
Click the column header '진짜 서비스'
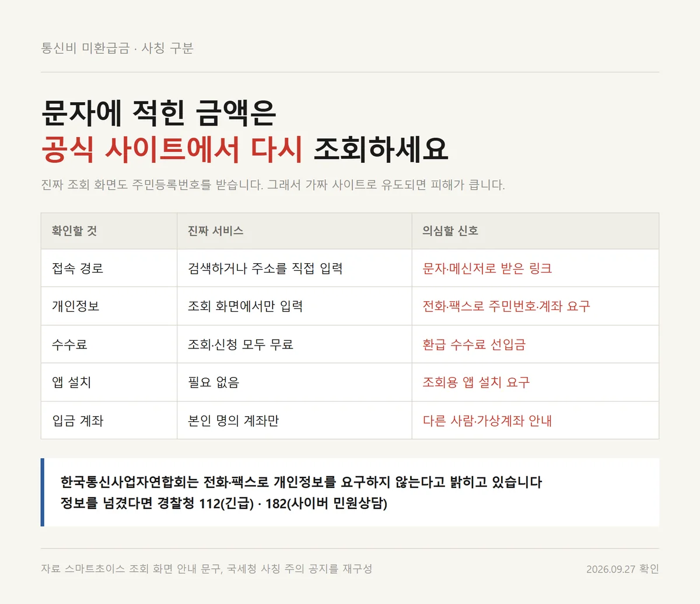click(215, 231)
